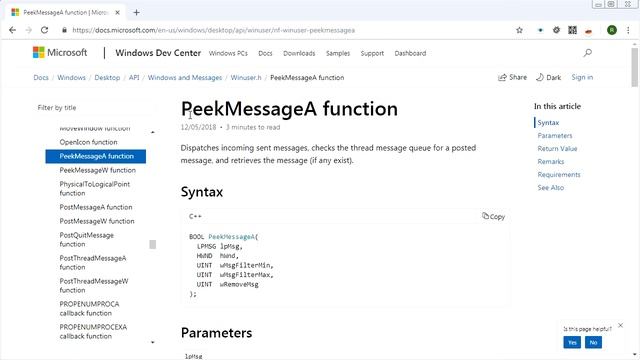Jump to See Also section
This screenshot has height=360, width=640.
click(551, 188)
